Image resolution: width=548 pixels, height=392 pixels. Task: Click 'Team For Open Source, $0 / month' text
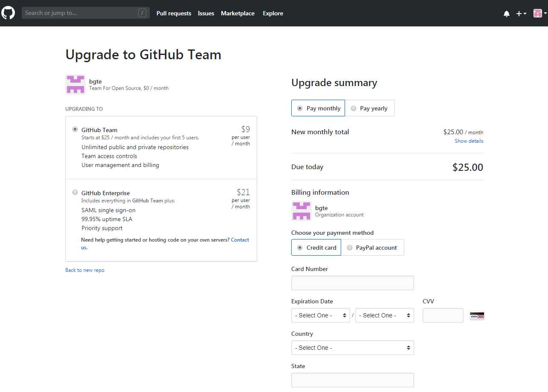click(129, 88)
